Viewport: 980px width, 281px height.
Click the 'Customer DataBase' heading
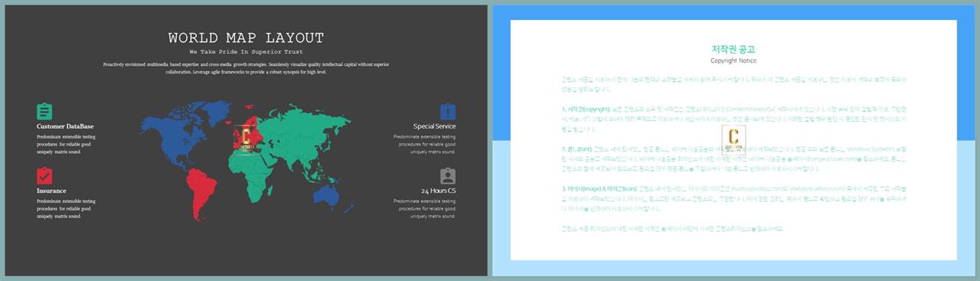65,126
